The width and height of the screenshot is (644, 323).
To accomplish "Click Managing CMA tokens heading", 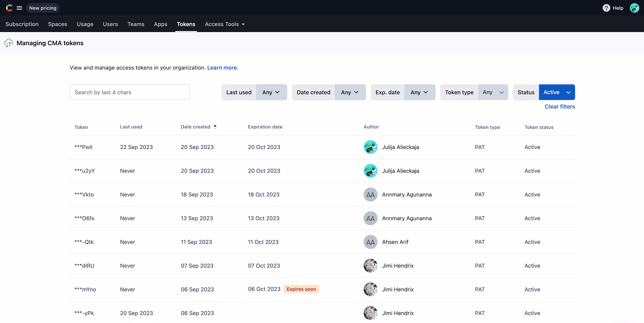I will click(50, 43).
